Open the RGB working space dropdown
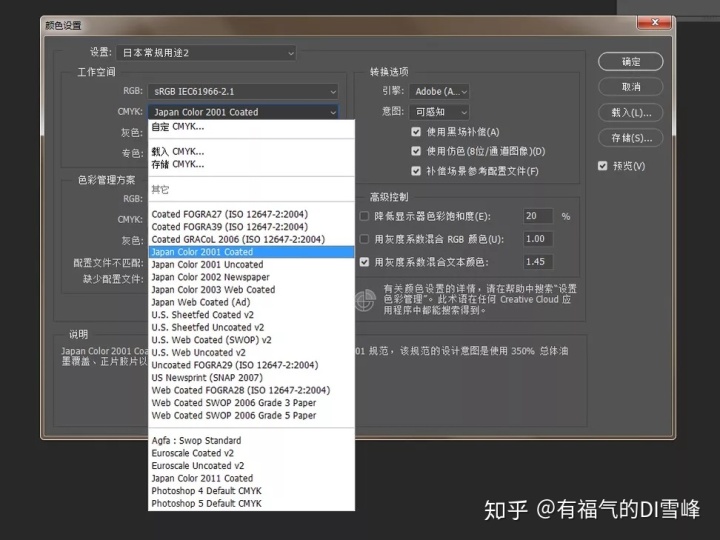 pos(243,91)
